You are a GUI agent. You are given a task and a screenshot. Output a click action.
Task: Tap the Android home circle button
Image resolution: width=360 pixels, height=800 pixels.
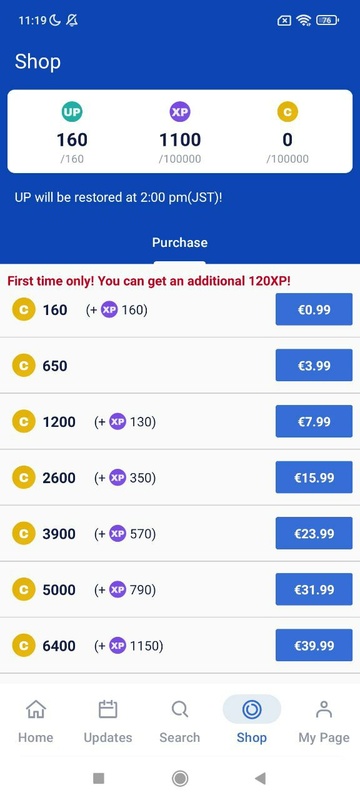(179, 778)
